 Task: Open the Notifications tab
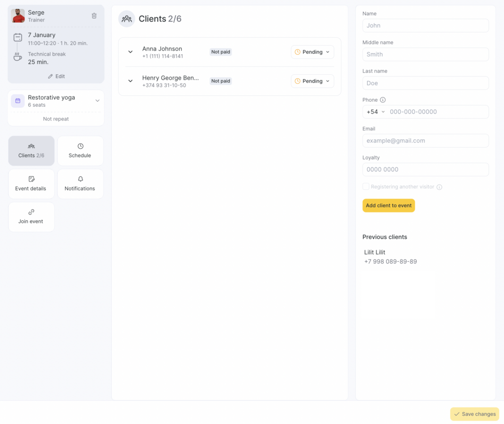[x=80, y=183]
